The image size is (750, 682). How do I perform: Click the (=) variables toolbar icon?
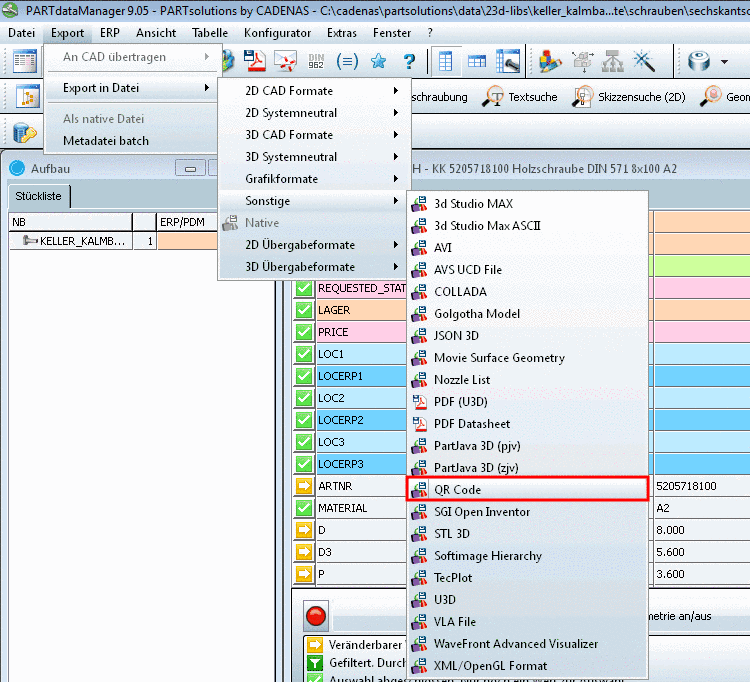point(347,61)
